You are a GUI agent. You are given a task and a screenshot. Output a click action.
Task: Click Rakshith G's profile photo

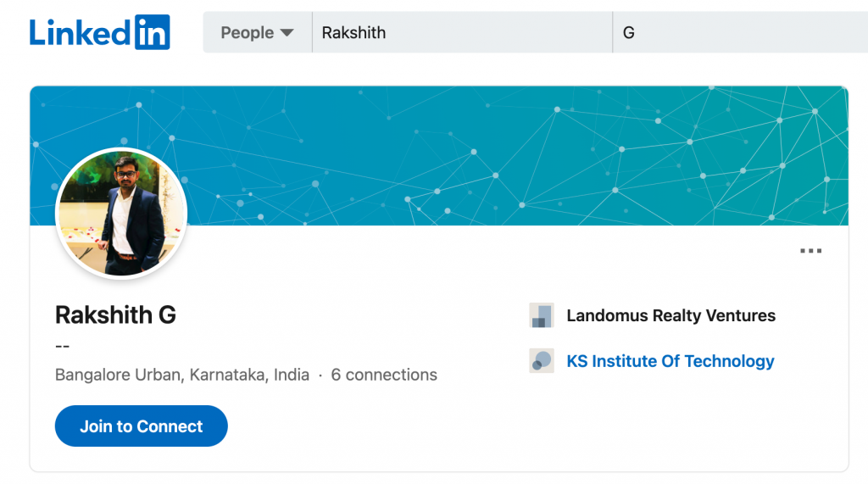click(121, 214)
